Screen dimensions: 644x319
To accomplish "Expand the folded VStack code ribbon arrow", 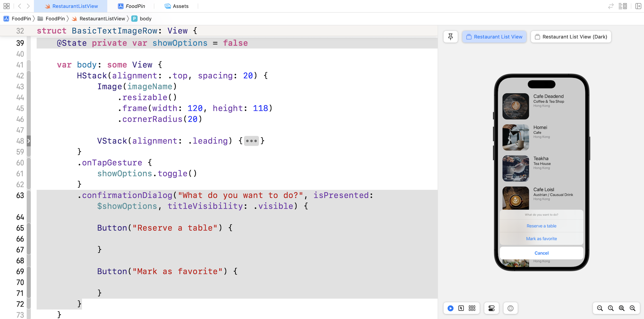I will click(29, 141).
